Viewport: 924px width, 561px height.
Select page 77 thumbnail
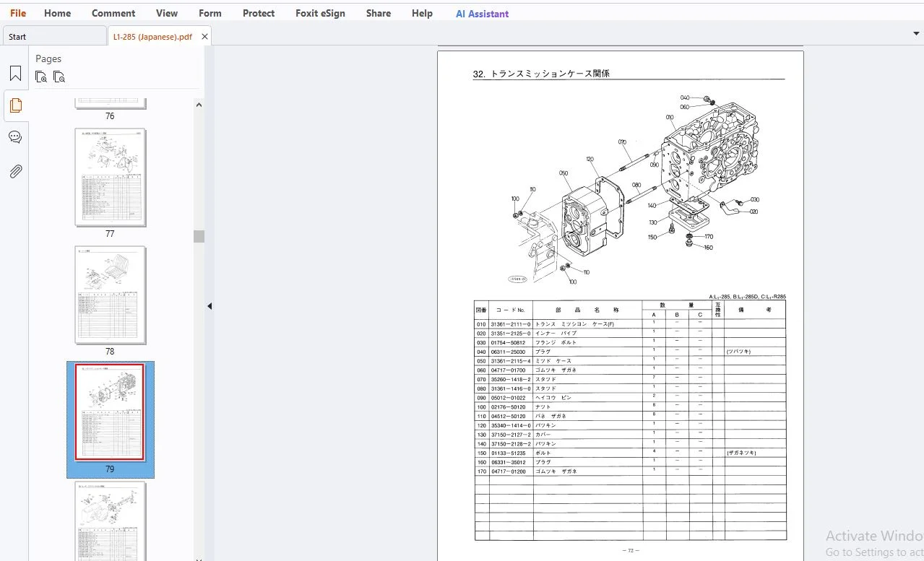click(x=111, y=178)
